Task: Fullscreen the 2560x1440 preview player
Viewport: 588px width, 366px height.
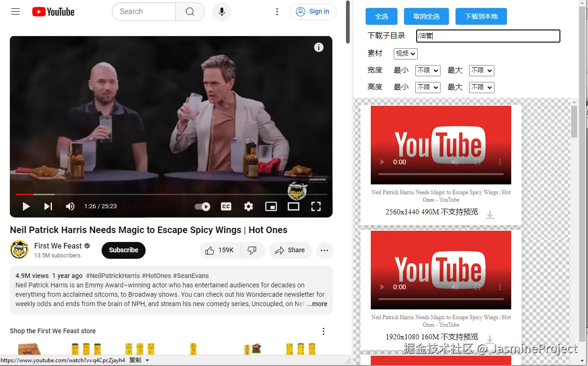Action: click(x=478, y=162)
